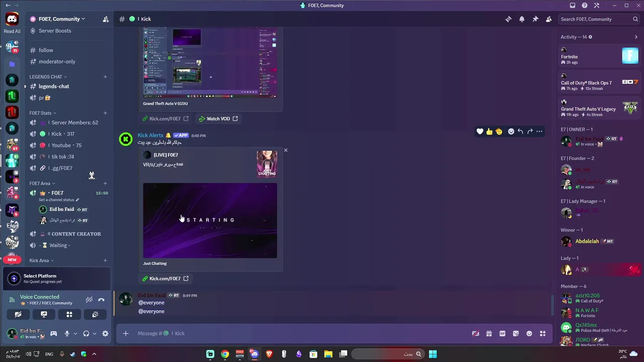Start an activity button in voice panel
644x362 pixels.
click(x=69, y=314)
